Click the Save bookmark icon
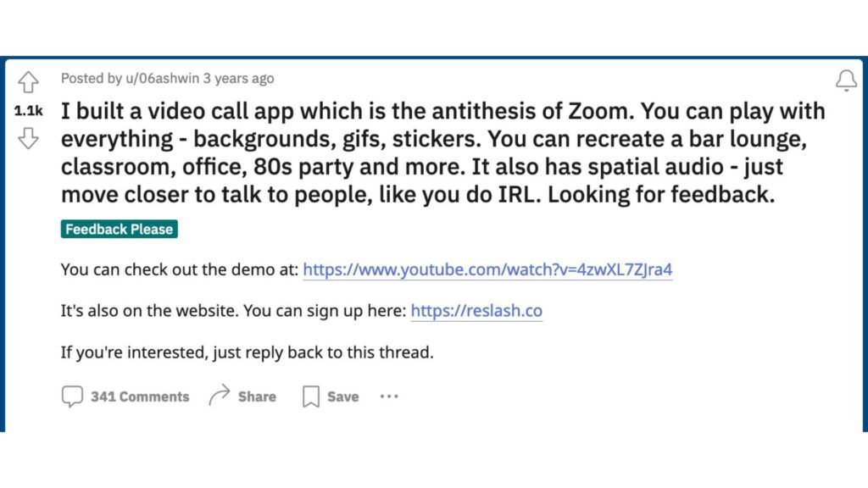 311,396
